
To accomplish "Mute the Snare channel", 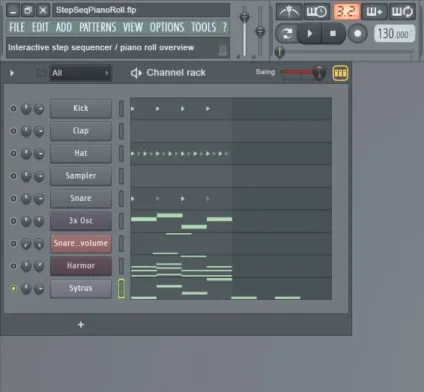I will click(13, 198).
